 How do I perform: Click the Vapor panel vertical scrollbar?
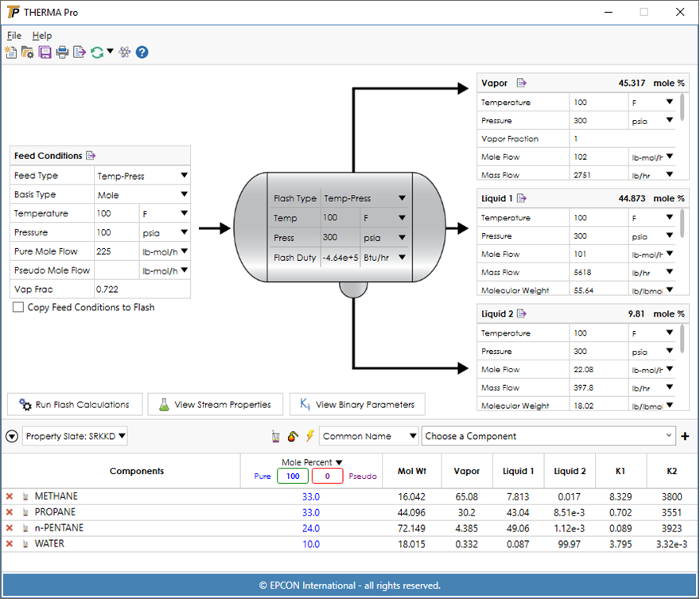(682, 107)
